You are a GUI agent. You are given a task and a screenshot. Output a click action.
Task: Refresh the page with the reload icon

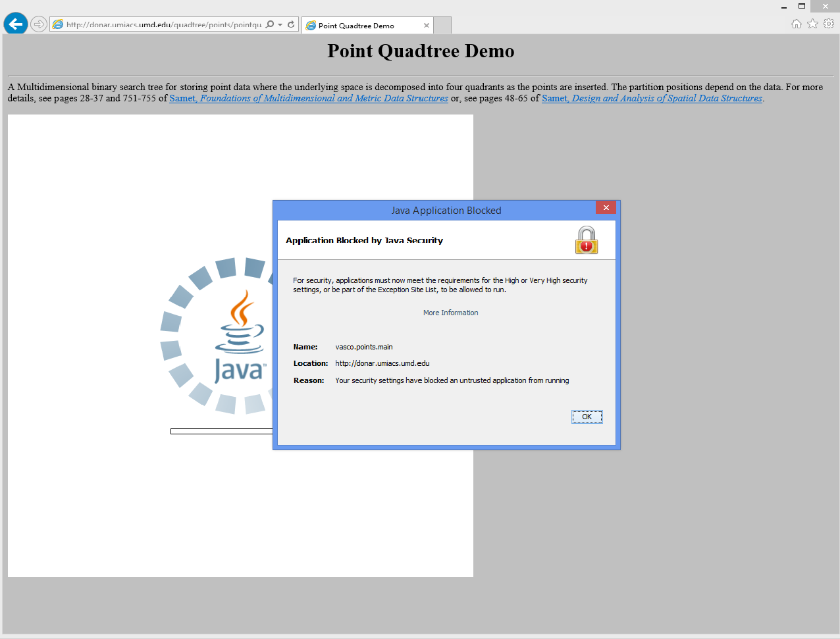(x=291, y=24)
